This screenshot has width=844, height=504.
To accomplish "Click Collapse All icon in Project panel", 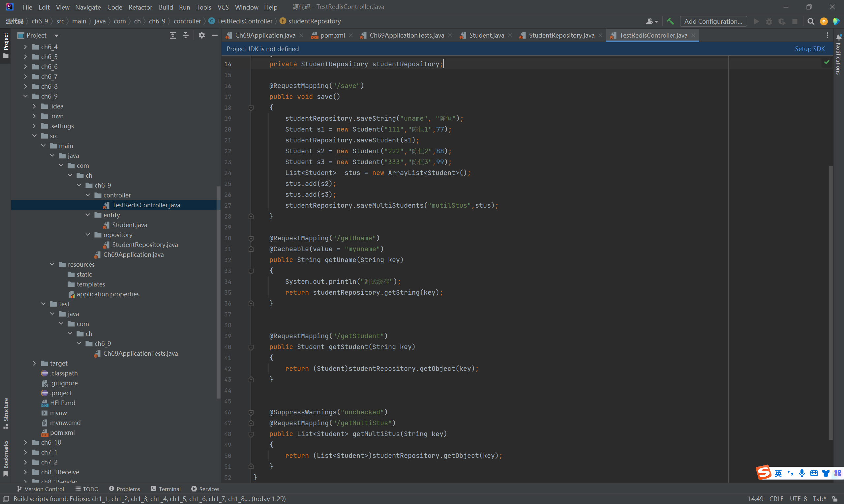I will tap(185, 35).
